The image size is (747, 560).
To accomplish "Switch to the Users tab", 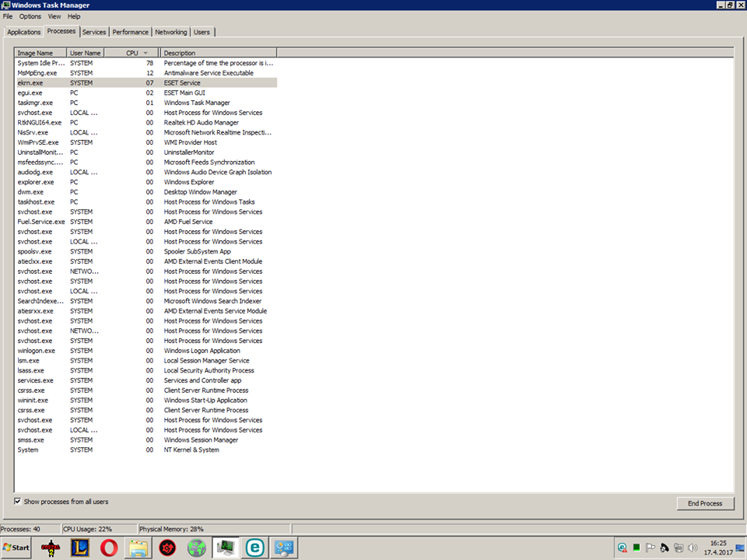I will pos(202,32).
